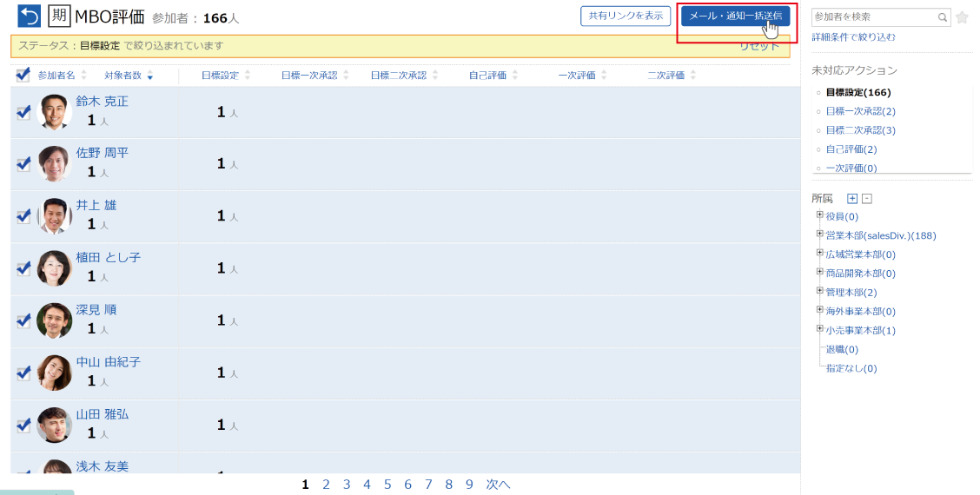The image size is (980, 495).
Task: Filter by 目標設定(166) action
Action: click(858, 93)
